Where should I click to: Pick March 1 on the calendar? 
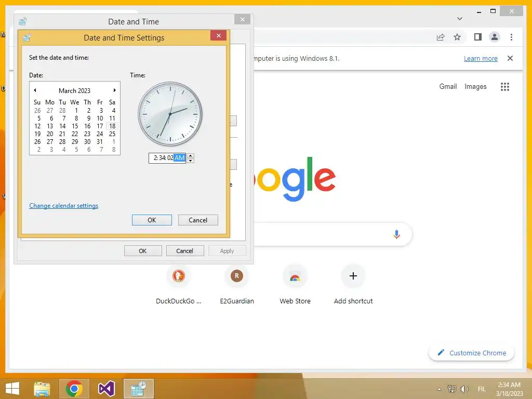pos(76,110)
